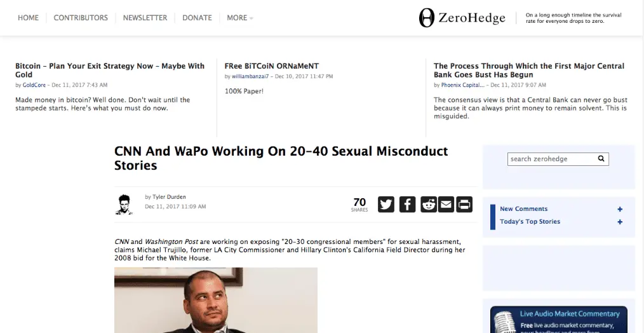This screenshot has width=644, height=333.
Task: Expand Today's Top Stories section
Action: (620, 222)
